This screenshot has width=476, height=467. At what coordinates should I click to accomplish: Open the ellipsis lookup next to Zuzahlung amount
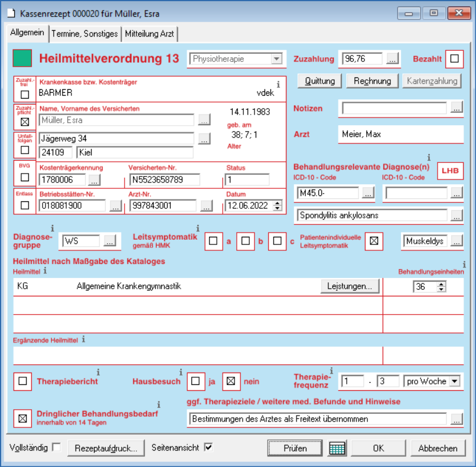coord(393,58)
